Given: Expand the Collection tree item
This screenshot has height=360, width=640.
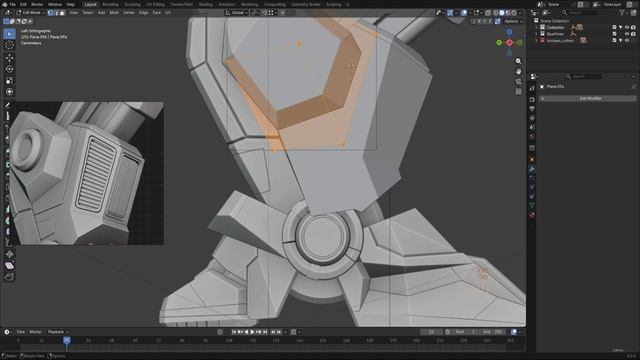Looking at the screenshot, I should point(536,27).
